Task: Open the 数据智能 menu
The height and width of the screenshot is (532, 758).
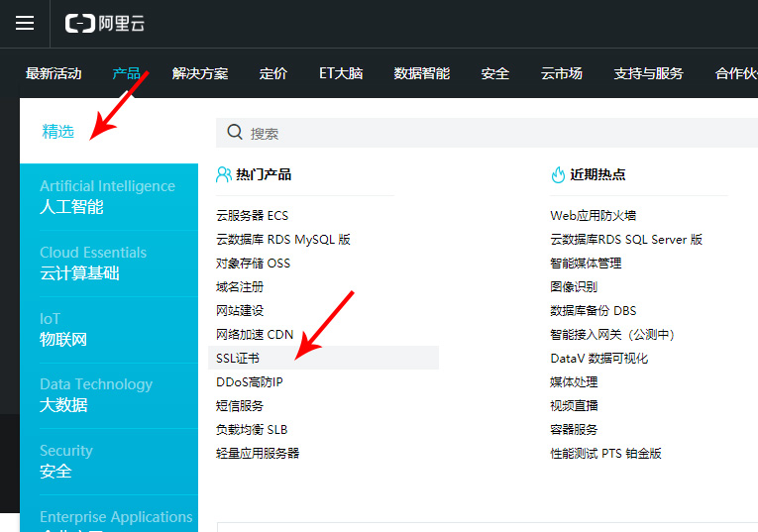Action: point(422,73)
